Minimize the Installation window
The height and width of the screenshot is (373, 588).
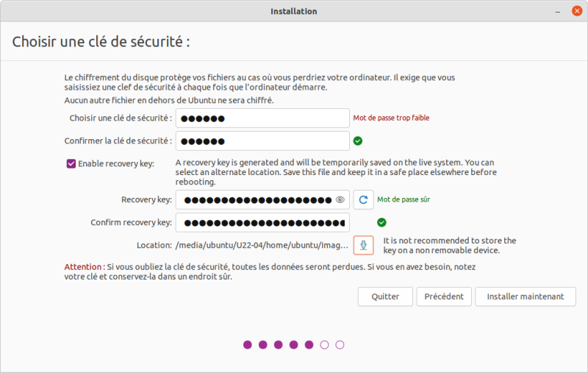point(558,11)
